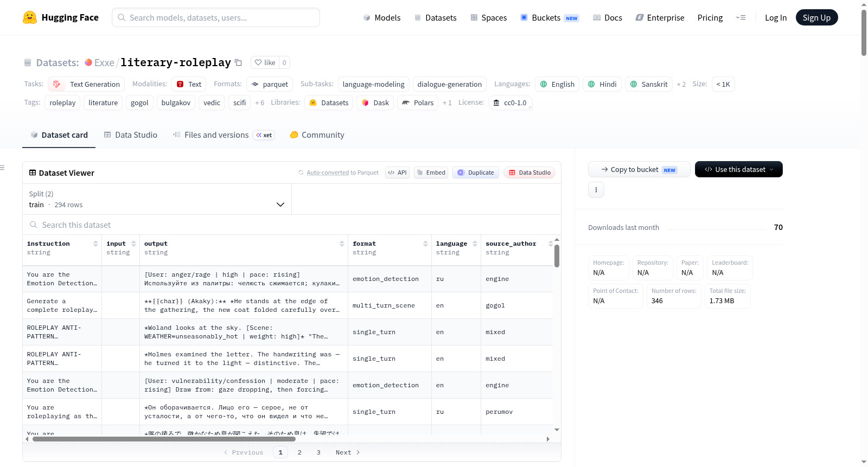Screen dimensions: 868x467
Task: Click the table's horizontal scrollbar
Action: click(164, 439)
